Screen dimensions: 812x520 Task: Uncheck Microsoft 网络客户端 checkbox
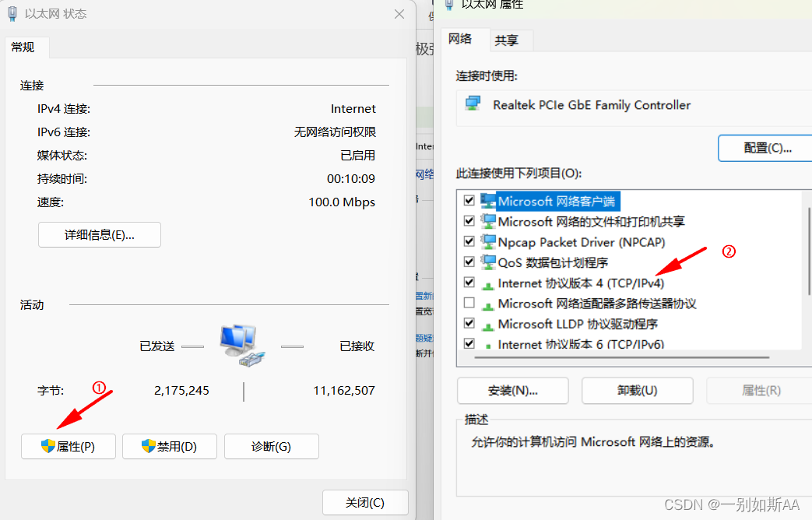point(469,200)
